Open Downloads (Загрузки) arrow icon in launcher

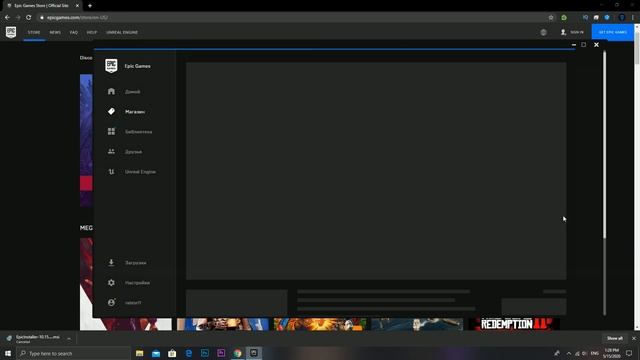tap(111, 262)
